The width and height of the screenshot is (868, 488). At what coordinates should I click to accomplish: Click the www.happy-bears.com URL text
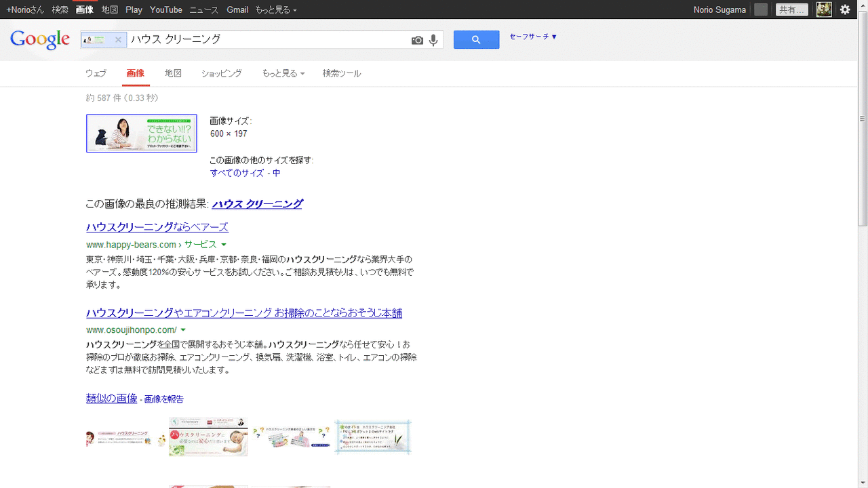[131, 245]
